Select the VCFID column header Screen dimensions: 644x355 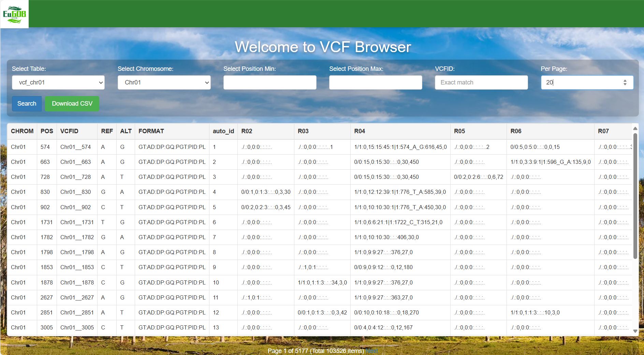point(69,131)
